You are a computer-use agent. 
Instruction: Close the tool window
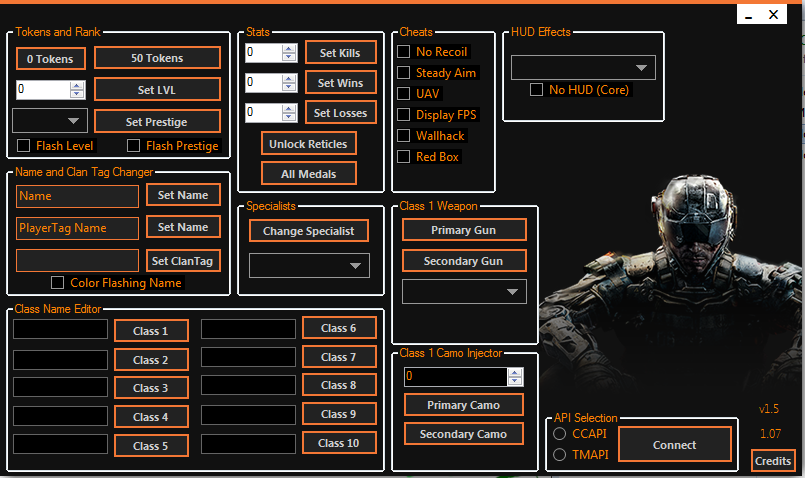[x=774, y=15]
